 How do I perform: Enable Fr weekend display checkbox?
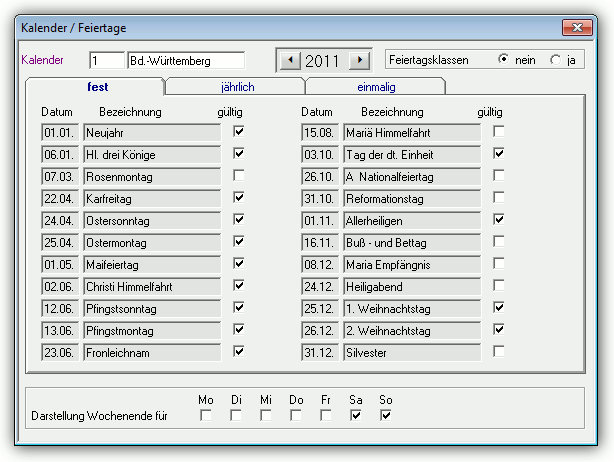click(325, 415)
